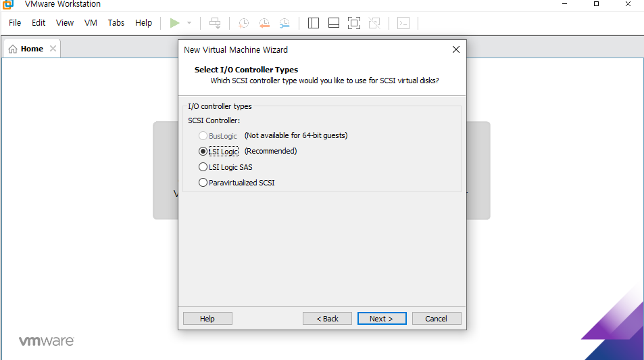Click '(Not available for 64-bit guests)' text

[296, 135]
